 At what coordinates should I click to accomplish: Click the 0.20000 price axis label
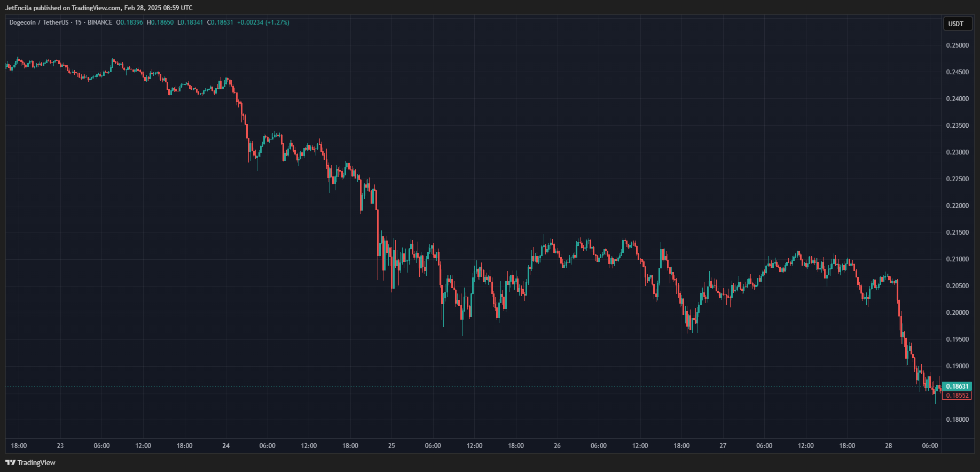click(x=957, y=313)
